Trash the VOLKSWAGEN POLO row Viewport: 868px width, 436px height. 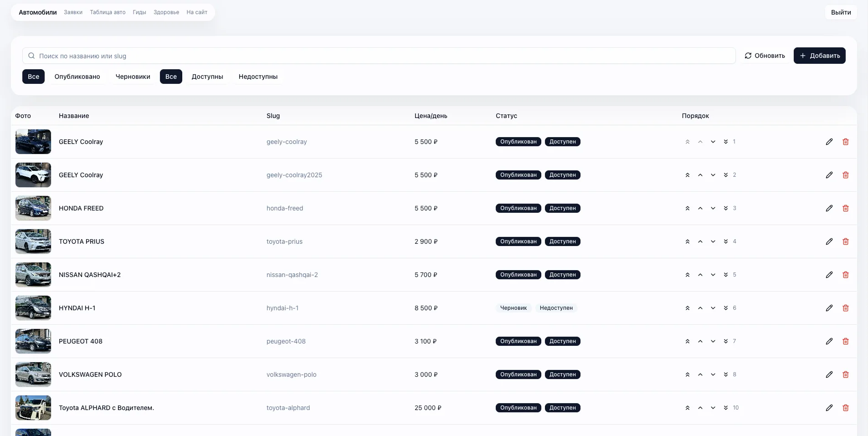pos(846,374)
